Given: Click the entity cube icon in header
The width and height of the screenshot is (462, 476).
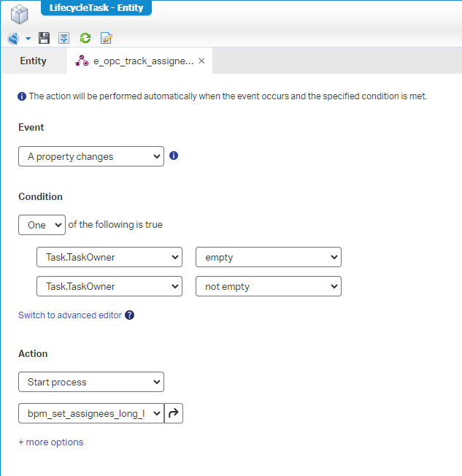Looking at the screenshot, I should coord(19,13).
